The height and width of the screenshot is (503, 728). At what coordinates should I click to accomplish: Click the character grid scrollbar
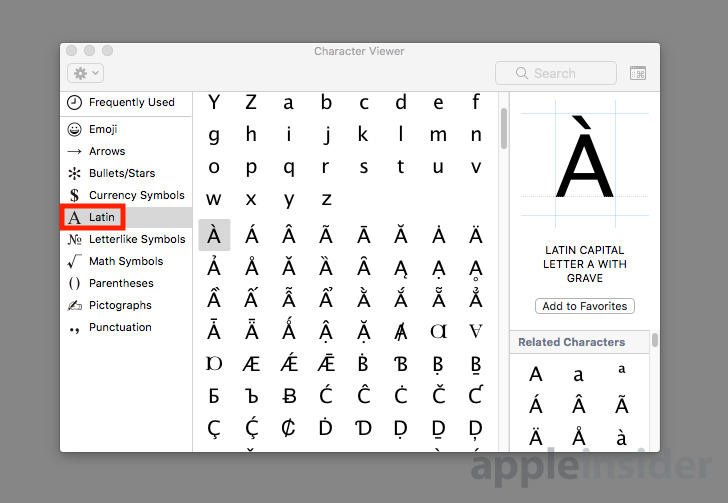click(504, 129)
